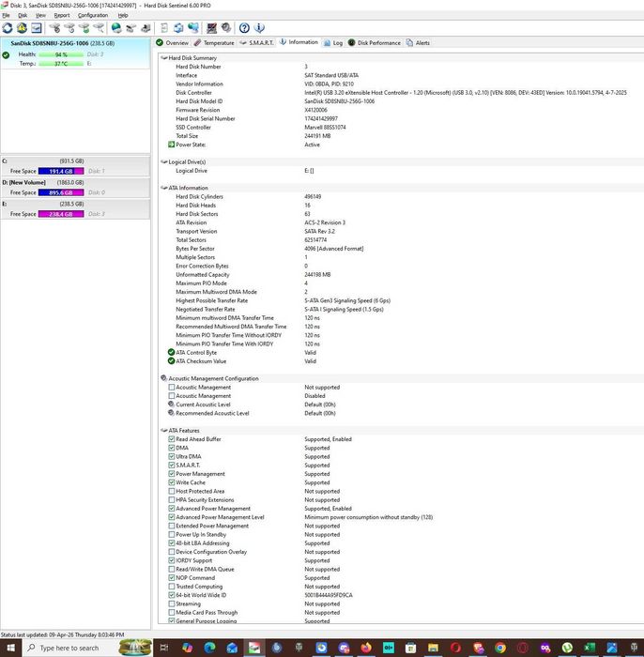Viewport: 644px width, 657px height.
Task: Click the green check beside ATA Checksum Value
Action: click(x=171, y=361)
